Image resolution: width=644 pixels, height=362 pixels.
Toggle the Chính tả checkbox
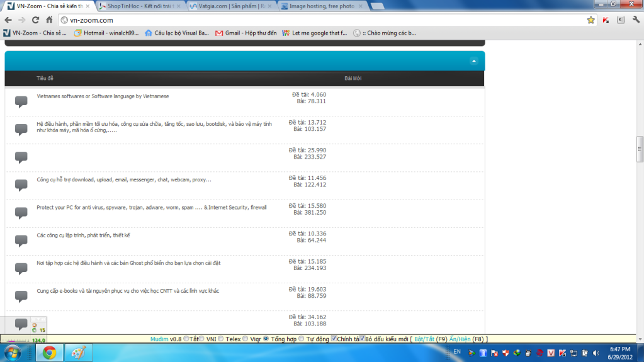pyautogui.click(x=334, y=339)
